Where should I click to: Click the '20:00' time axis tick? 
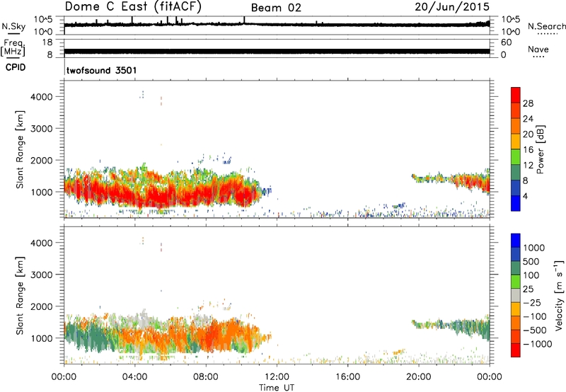419,377
